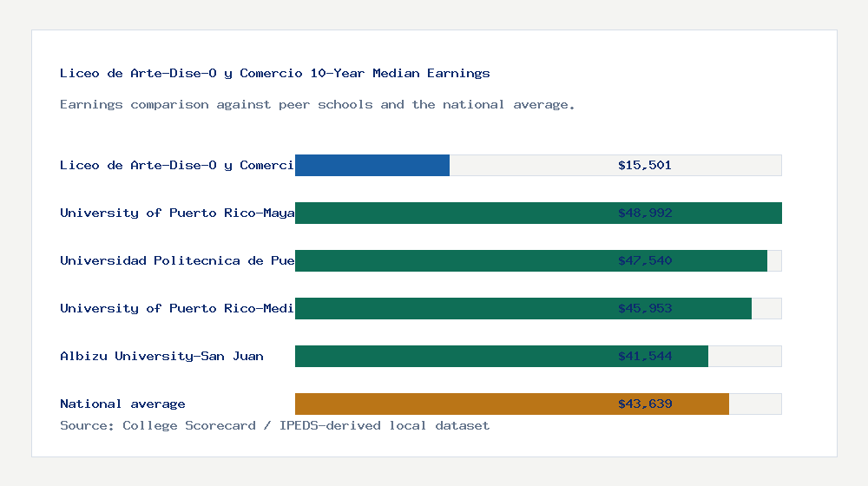
Task: Click the 'Albizu University-San Juan' row label
Action: click(161, 356)
